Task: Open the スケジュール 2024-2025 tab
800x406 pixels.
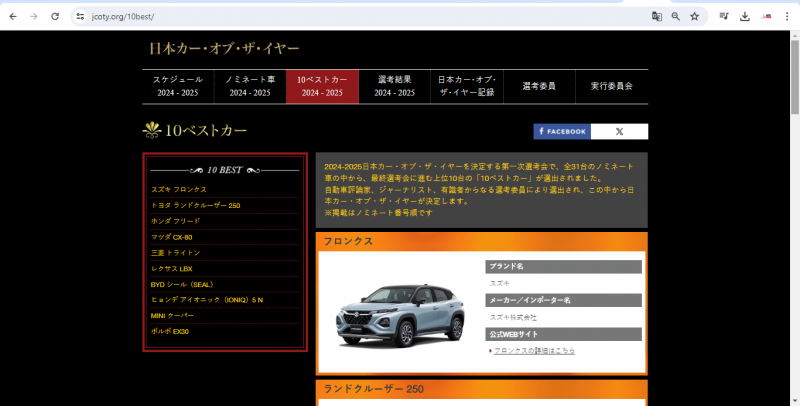Action: point(178,86)
